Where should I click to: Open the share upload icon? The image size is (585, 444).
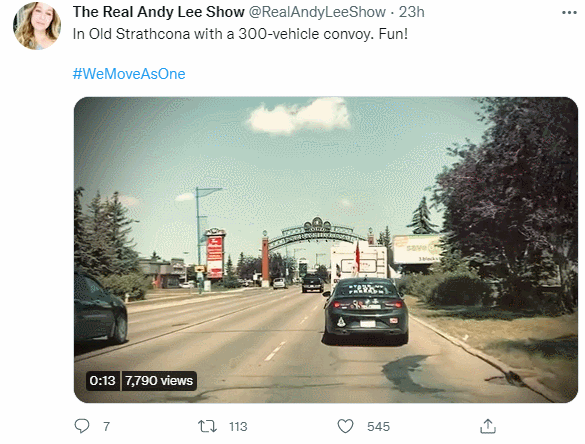pyautogui.click(x=488, y=426)
